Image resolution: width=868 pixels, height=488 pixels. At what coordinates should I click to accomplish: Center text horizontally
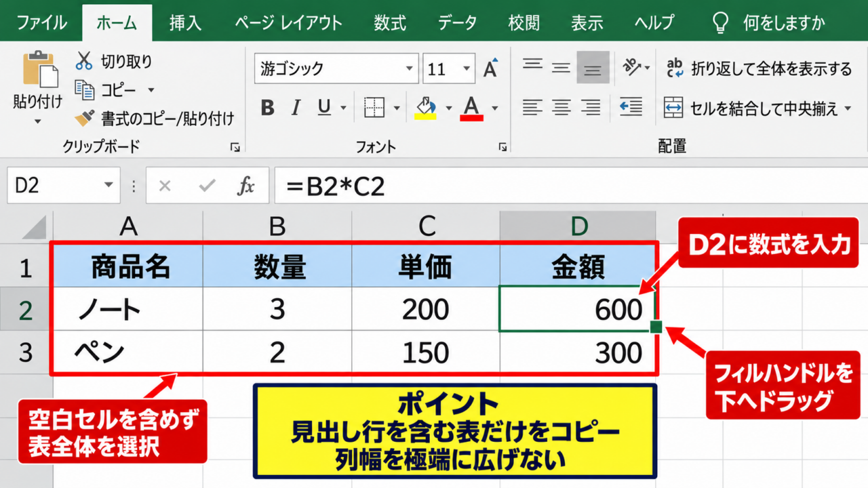coord(561,107)
